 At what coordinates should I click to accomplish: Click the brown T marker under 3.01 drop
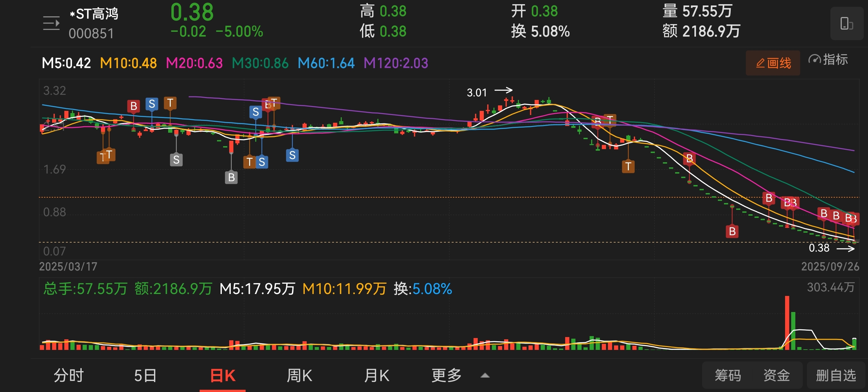point(628,166)
